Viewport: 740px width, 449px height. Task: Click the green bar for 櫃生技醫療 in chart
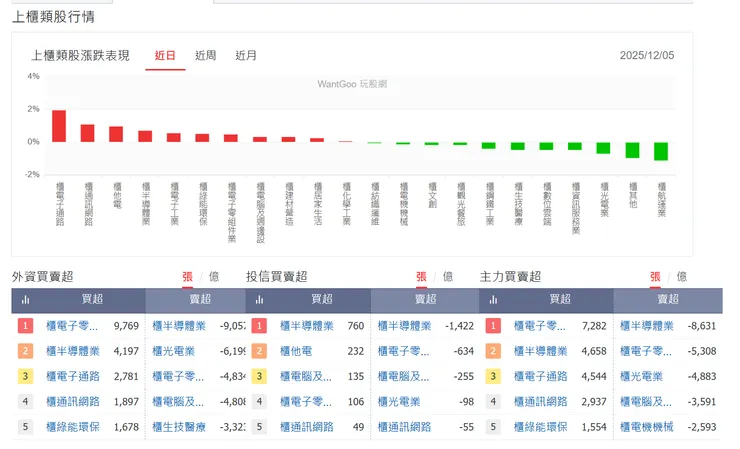pyautogui.click(x=518, y=146)
